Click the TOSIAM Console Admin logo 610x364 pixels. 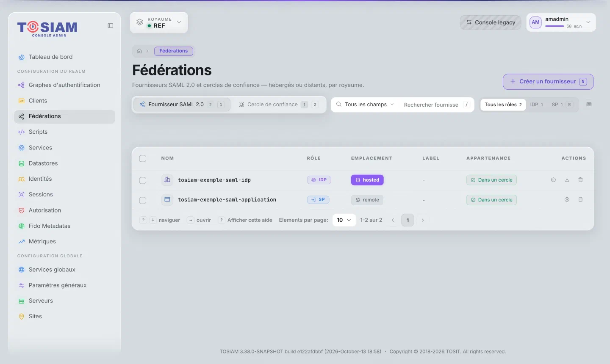tap(47, 29)
